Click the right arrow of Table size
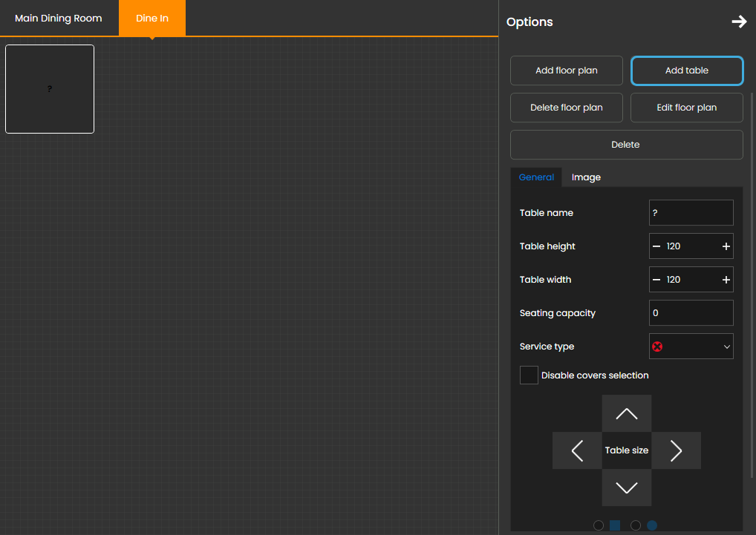756x535 pixels. (x=676, y=450)
